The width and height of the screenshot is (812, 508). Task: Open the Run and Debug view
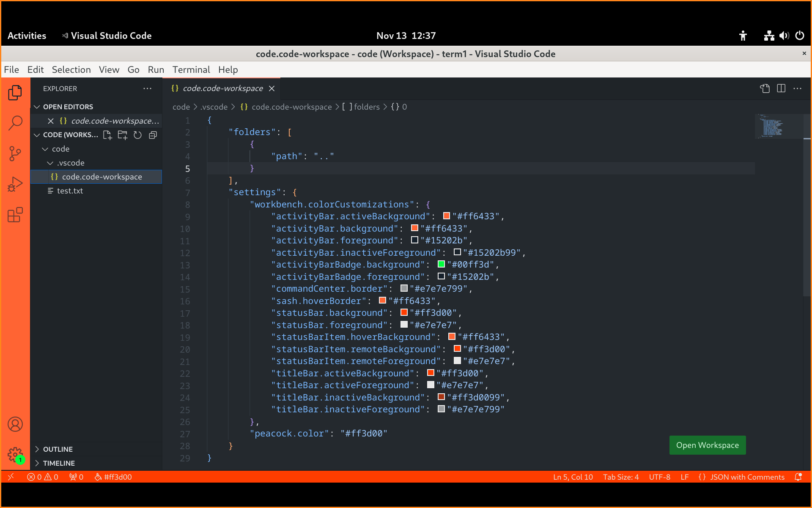pos(15,185)
